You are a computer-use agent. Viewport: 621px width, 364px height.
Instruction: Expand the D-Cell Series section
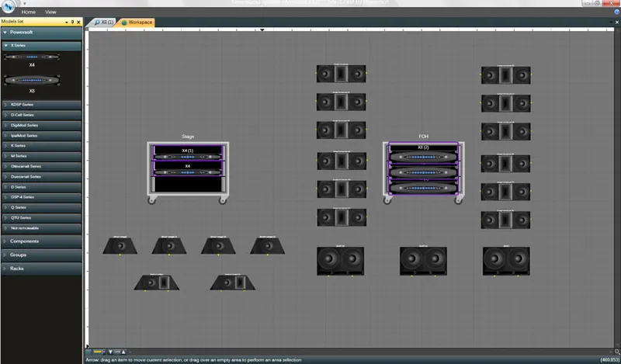(x=41, y=115)
